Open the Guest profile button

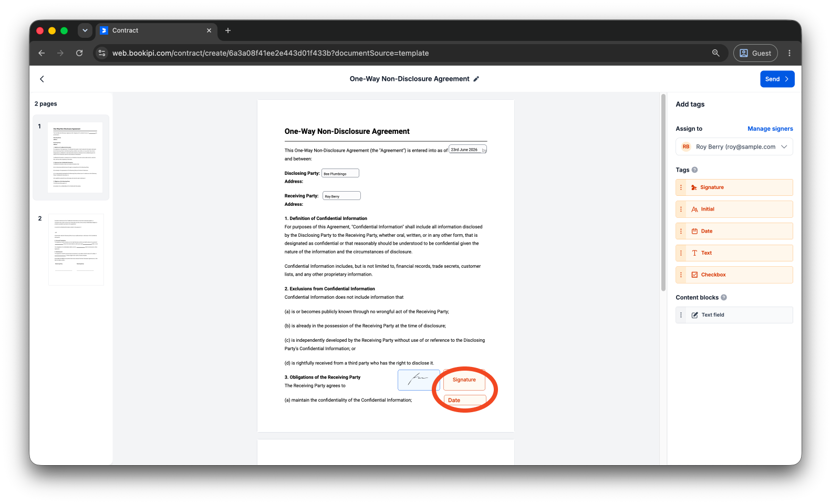click(x=755, y=53)
